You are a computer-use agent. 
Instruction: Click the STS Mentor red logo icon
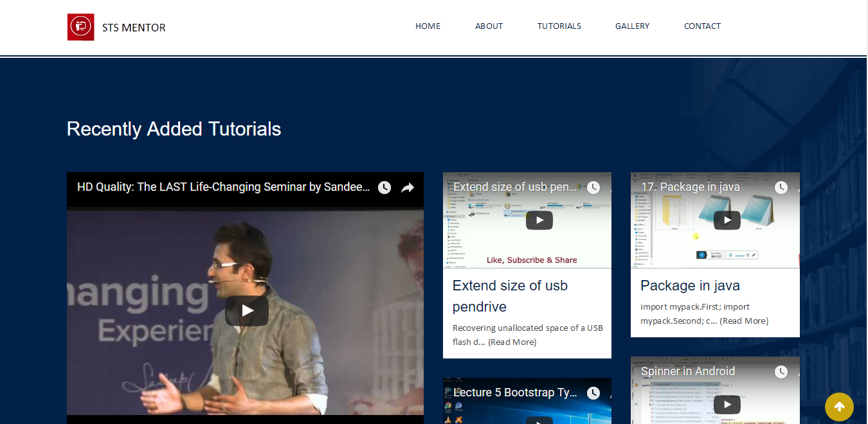click(x=80, y=27)
